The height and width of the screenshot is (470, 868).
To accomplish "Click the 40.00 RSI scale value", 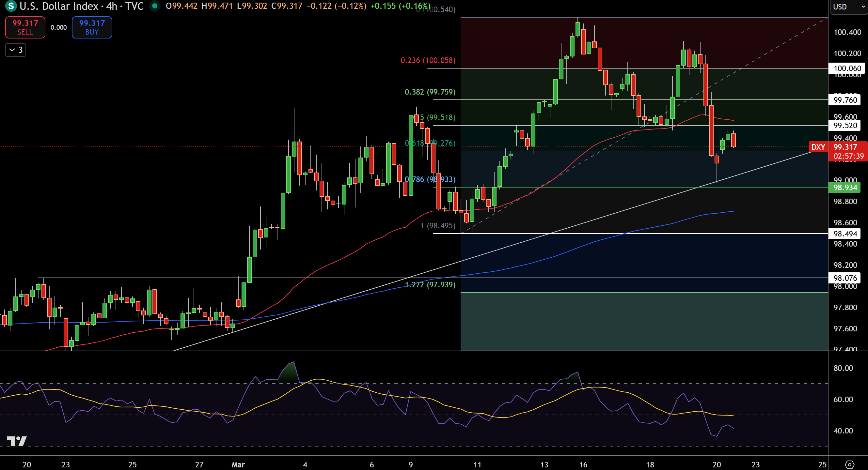I will click(843, 431).
